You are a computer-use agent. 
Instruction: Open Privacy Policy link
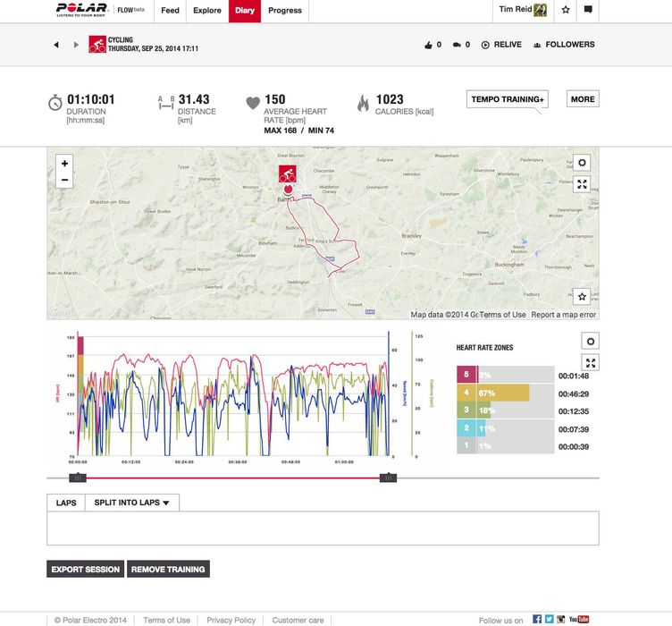point(231,620)
